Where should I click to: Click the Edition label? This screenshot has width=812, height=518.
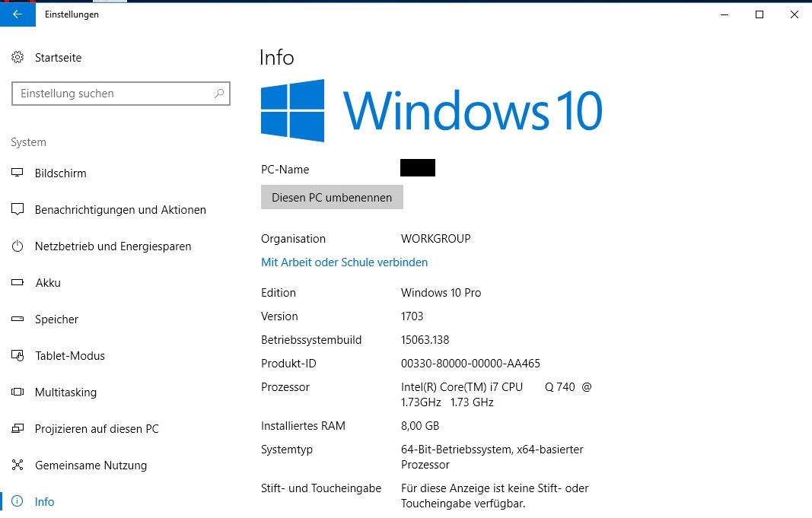(x=278, y=293)
